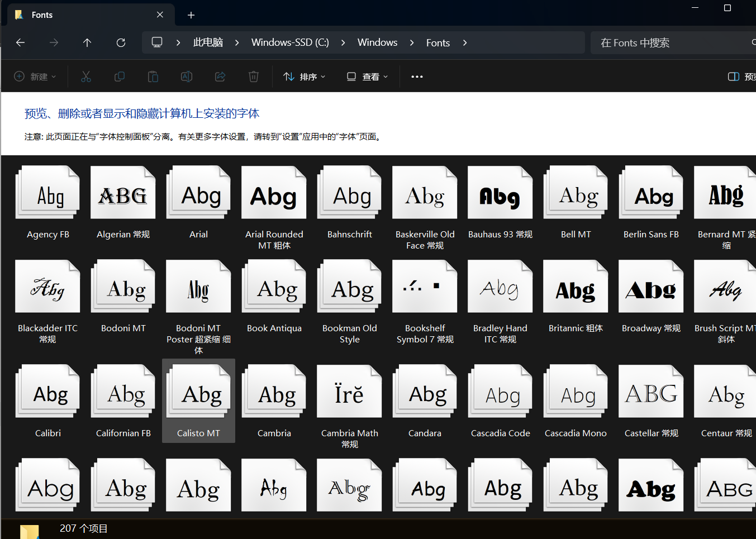Click the Paste clipboard icon
This screenshot has width=756, height=539.
pos(153,77)
